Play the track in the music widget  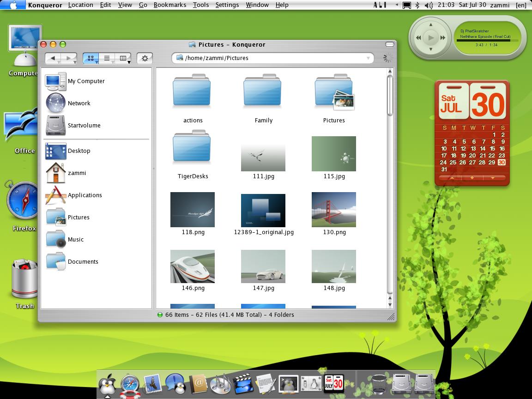tap(431, 37)
